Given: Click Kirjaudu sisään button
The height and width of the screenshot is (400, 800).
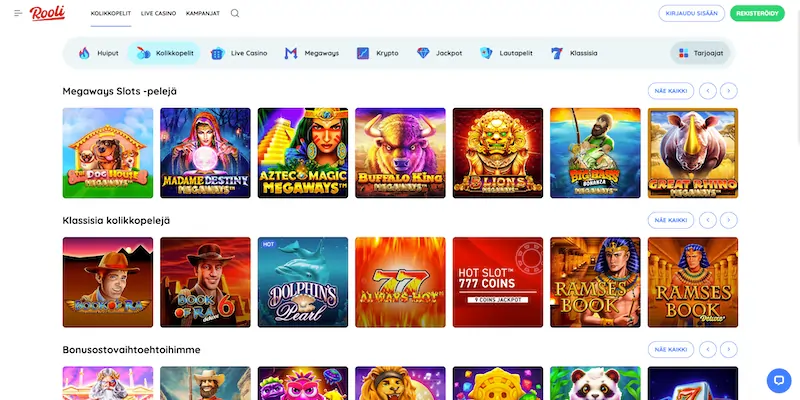Looking at the screenshot, I should [x=691, y=13].
